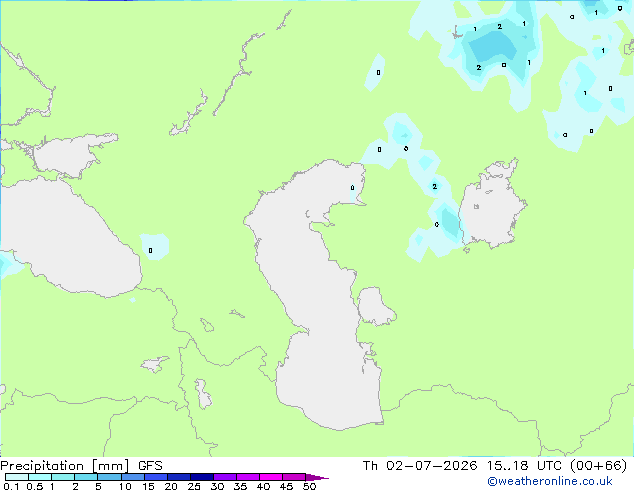Click the '30' legend scale label
The width and height of the screenshot is (634, 490).
point(217,486)
